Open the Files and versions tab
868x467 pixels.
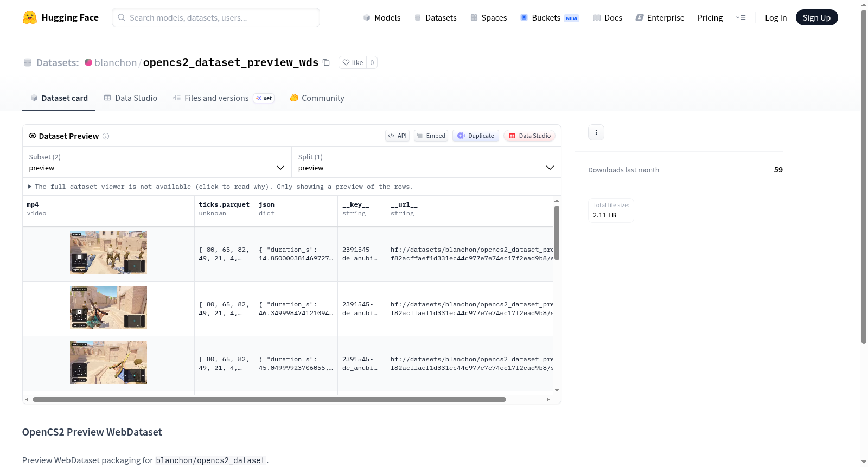(224, 98)
